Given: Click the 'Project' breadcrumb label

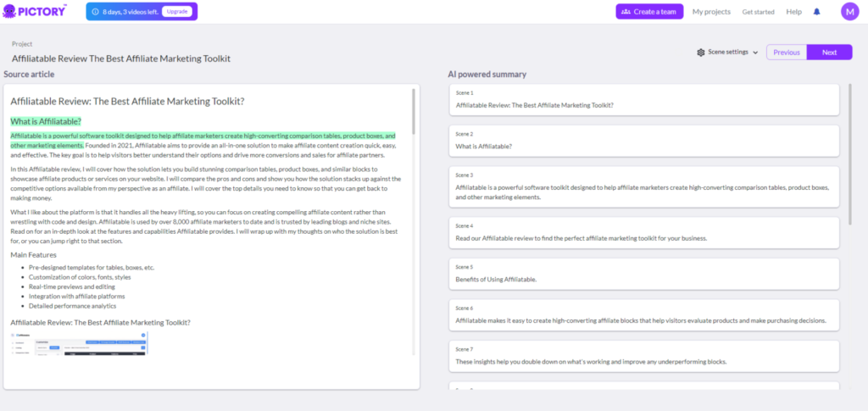Looking at the screenshot, I should pos(22,44).
